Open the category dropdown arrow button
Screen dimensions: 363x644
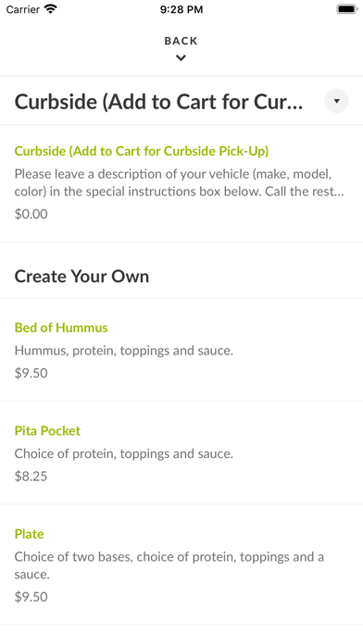tap(336, 101)
